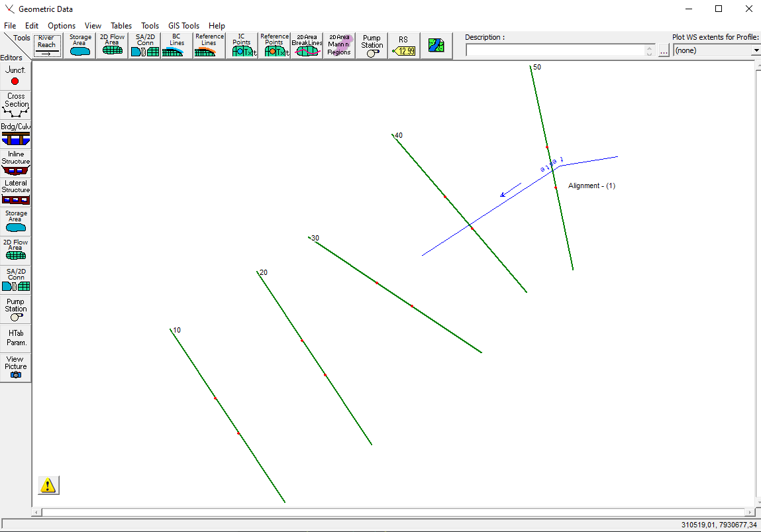
Task: Open the HTab Param editor
Action: 15,337
